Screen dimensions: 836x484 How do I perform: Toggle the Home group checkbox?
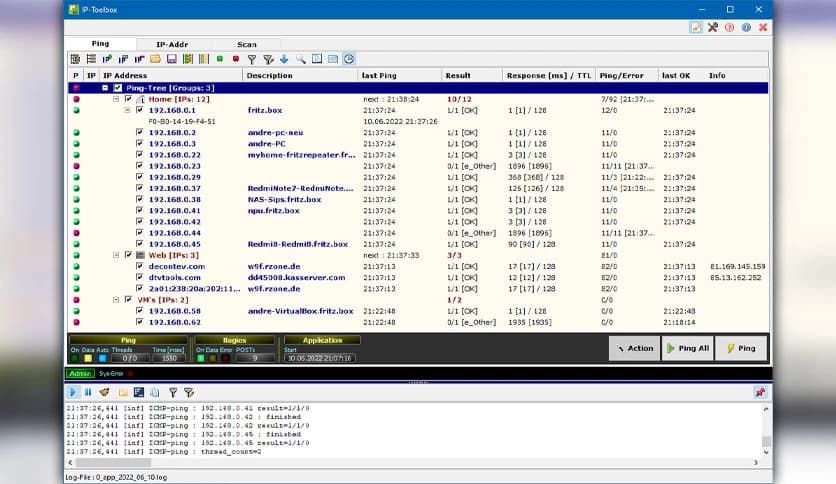pos(128,99)
